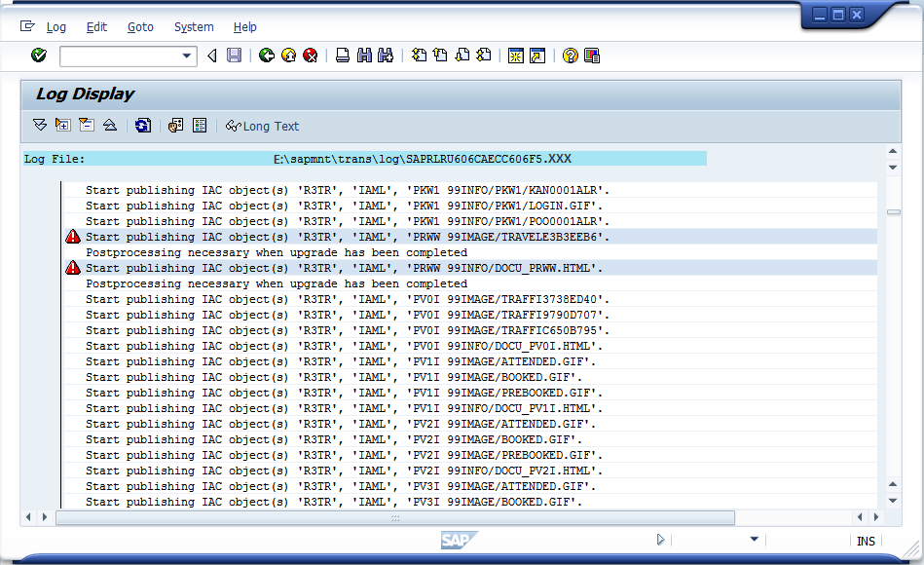924x565 pixels.
Task: Expand the status bar triangle arrow
Action: pos(660,540)
